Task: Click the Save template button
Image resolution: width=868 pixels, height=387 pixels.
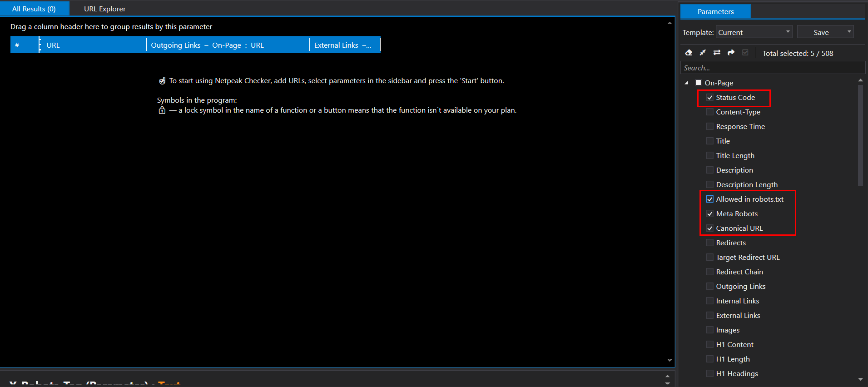Action: (821, 32)
